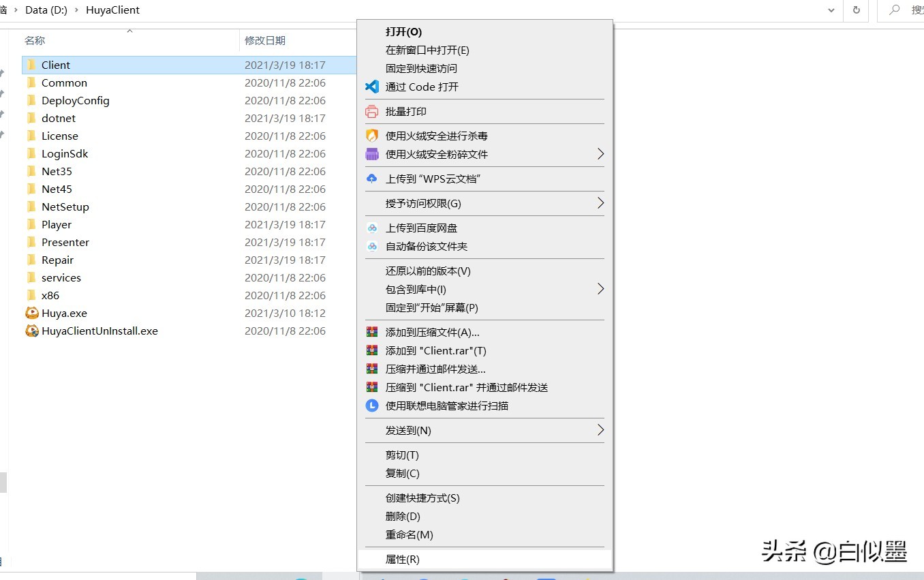Select 属性 from the context menu
The image size is (924, 580).
pyautogui.click(x=402, y=559)
